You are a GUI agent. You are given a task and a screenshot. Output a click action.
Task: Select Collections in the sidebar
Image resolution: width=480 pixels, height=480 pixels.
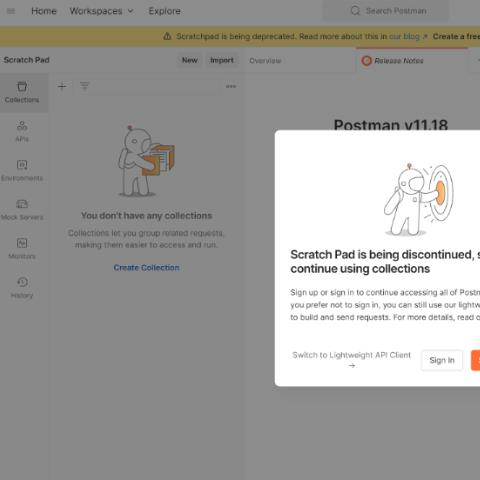(22, 92)
